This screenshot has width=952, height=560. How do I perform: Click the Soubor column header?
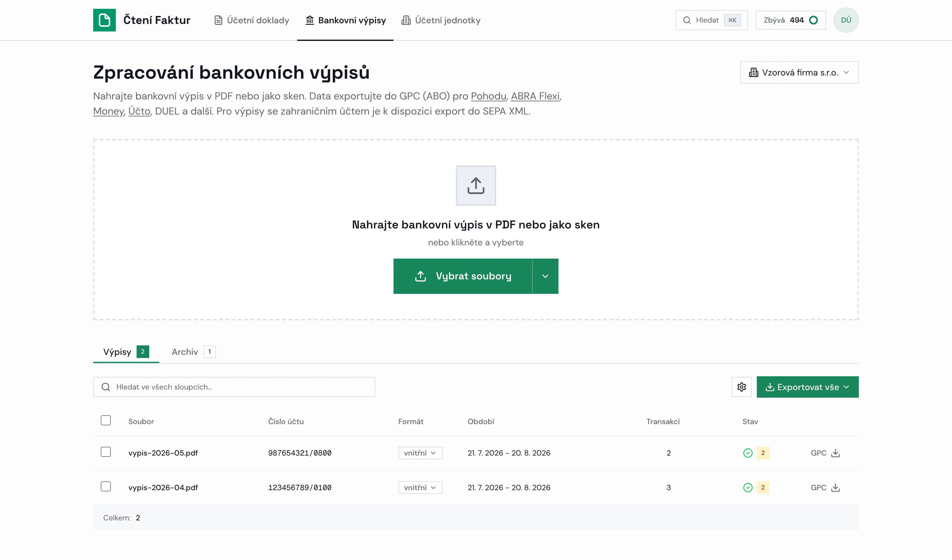pos(141,422)
